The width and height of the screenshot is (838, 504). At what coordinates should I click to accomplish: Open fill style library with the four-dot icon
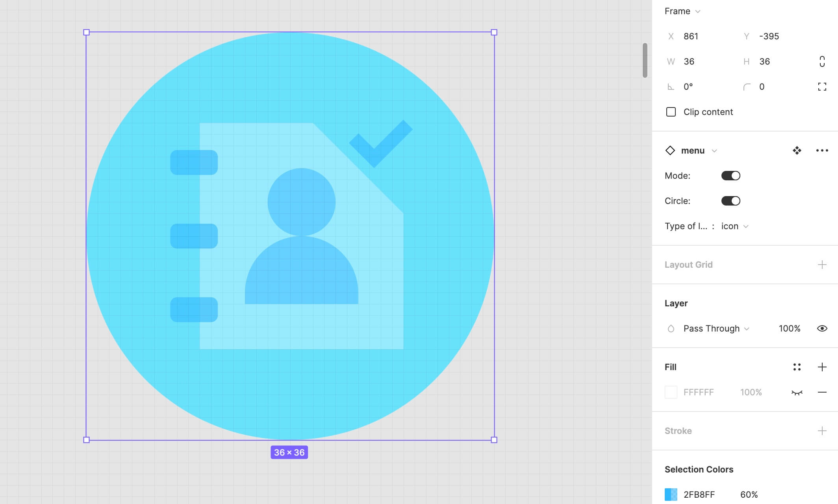point(797,367)
